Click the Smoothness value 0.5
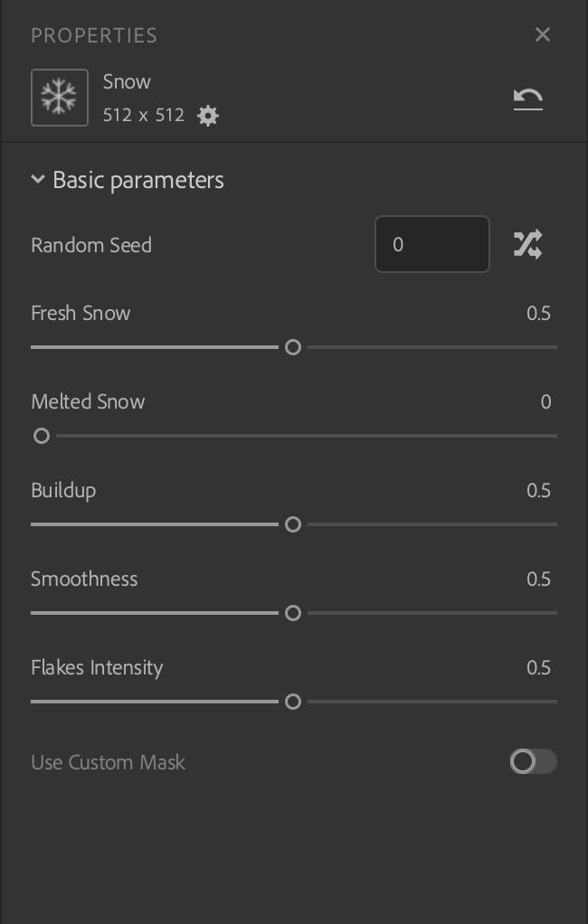The height and width of the screenshot is (924, 588). pos(538,580)
